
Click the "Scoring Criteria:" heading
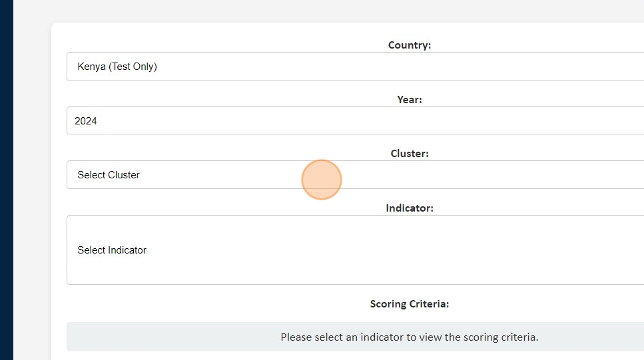coord(410,304)
